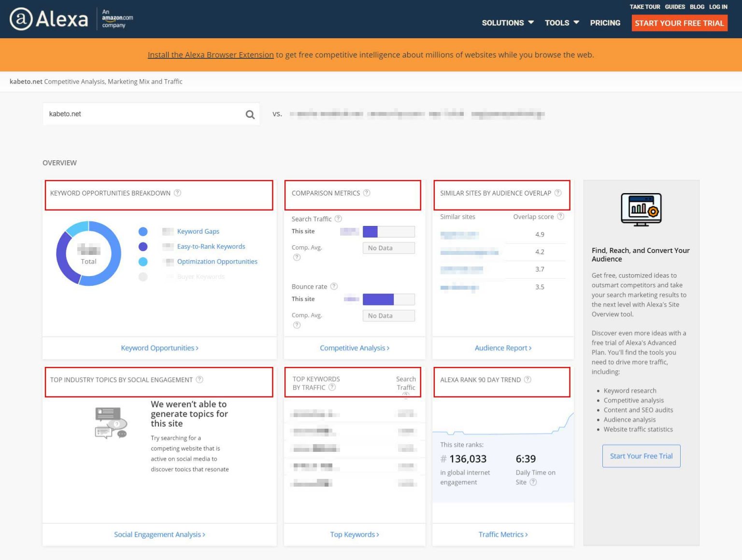The height and width of the screenshot is (560, 742).
Task: Click help icon next to Alexa Rank 90 Day Trend
Action: [528, 379]
